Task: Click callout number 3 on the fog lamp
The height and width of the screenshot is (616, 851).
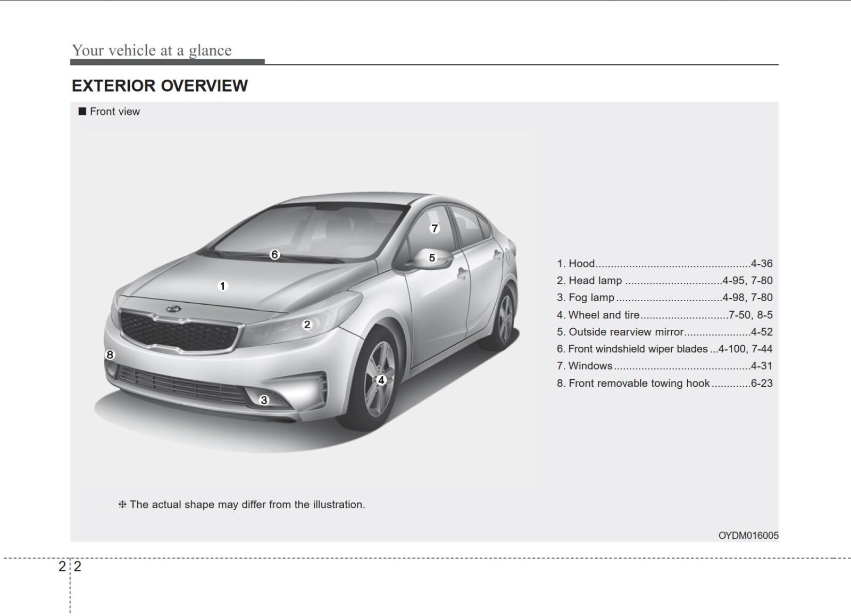Action: coord(264,400)
